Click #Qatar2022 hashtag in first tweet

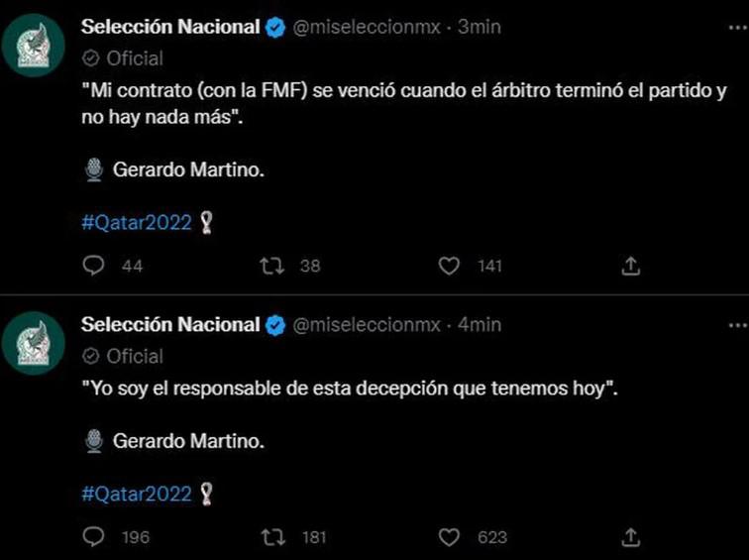click(x=136, y=222)
